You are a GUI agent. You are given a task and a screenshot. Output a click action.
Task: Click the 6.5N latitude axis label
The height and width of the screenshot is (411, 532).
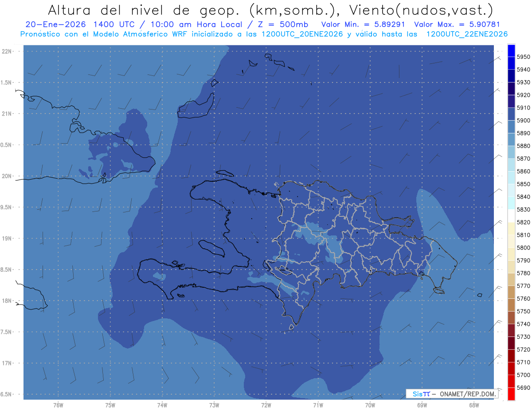click(x=7, y=394)
